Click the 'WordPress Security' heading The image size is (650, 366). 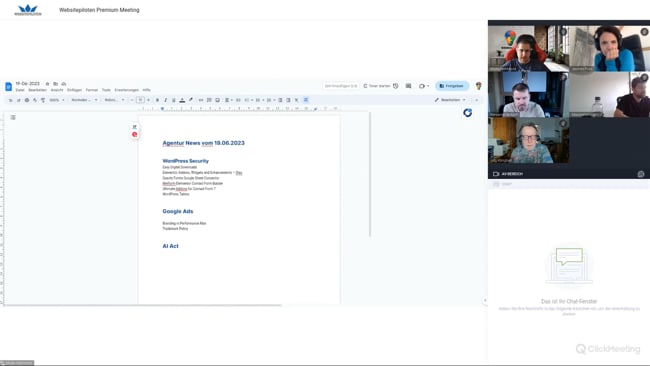[186, 161]
